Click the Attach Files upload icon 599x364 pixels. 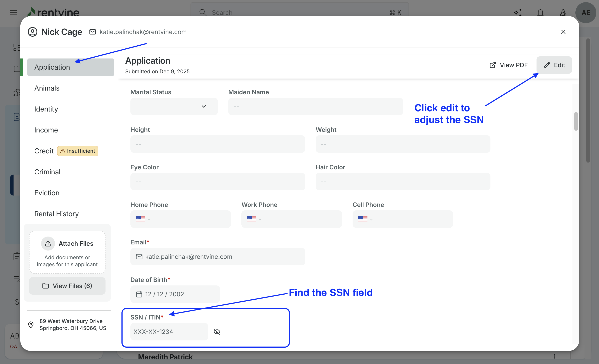click(x=48, y=244)
